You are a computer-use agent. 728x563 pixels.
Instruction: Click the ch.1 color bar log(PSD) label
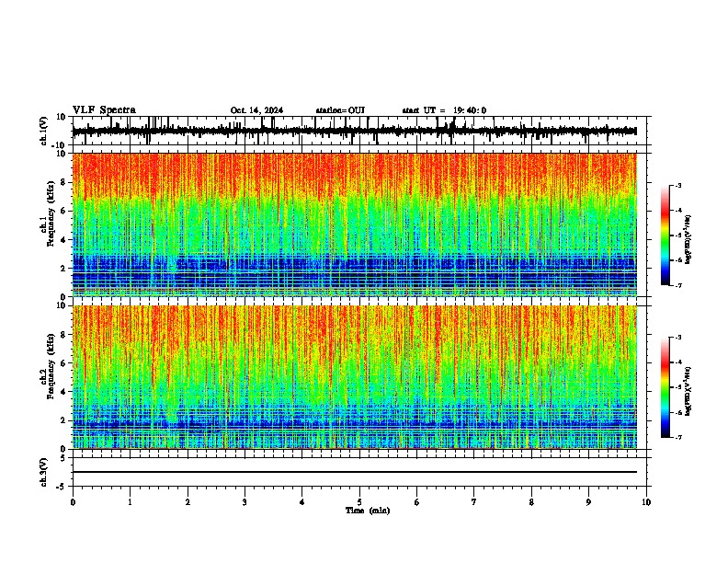688,240
